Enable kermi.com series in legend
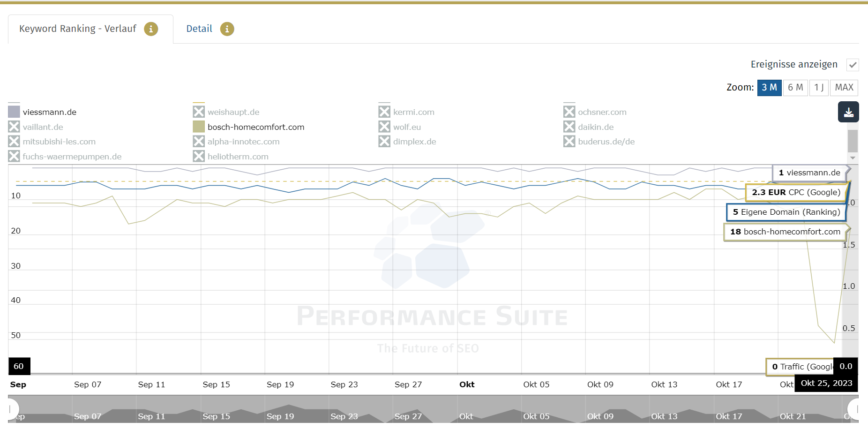This screenshot has height=429, width=868. pyautogui.click(x=384, y=112)
